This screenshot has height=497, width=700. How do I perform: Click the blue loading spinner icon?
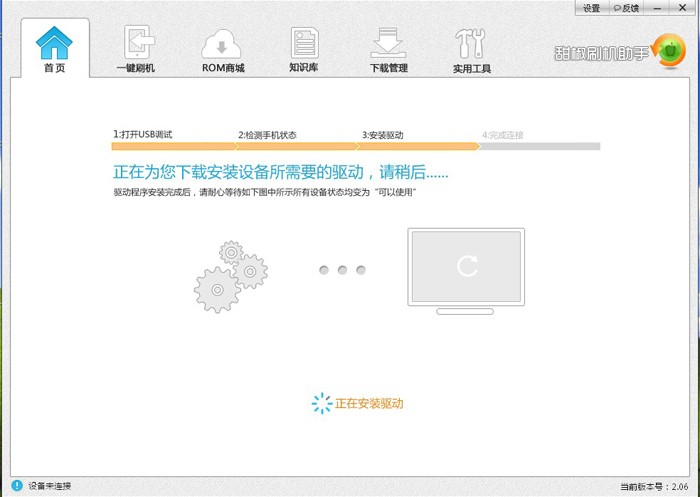coord(322,403)
